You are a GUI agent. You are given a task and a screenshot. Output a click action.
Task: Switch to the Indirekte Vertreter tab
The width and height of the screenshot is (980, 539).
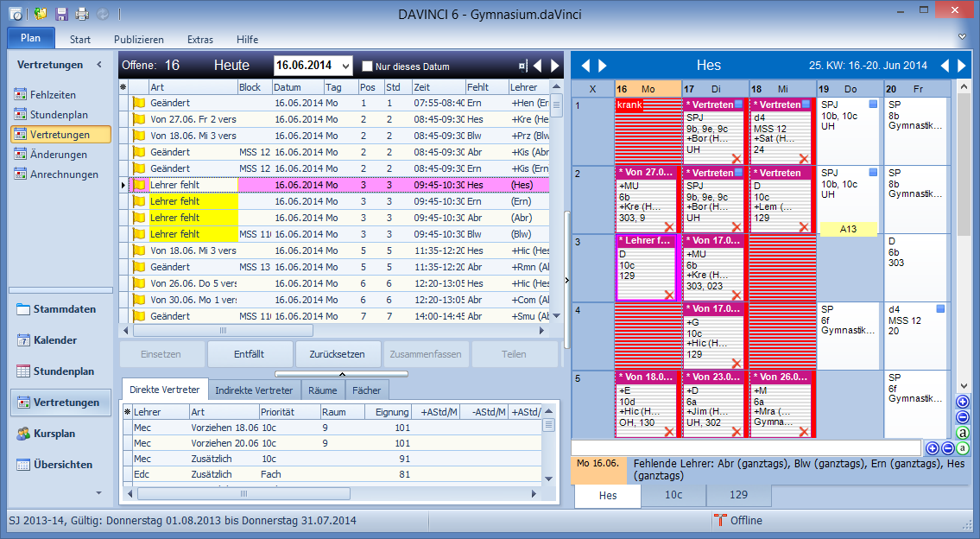pos(254,390)
